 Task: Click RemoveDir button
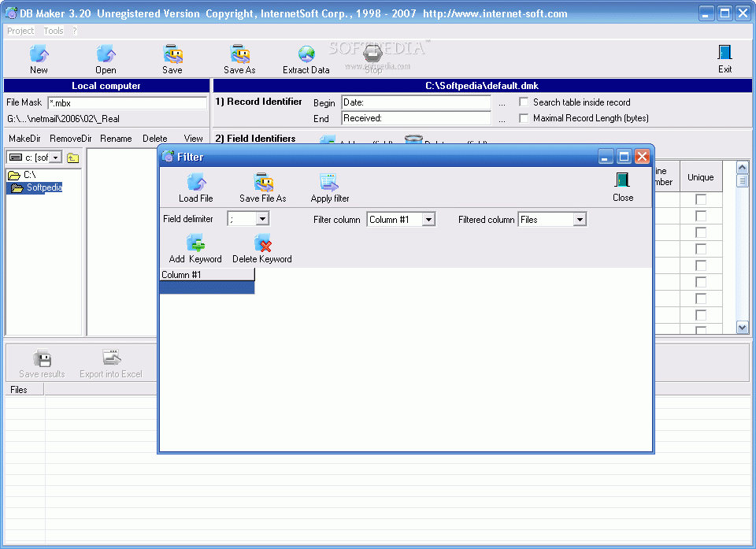[70, 139]
